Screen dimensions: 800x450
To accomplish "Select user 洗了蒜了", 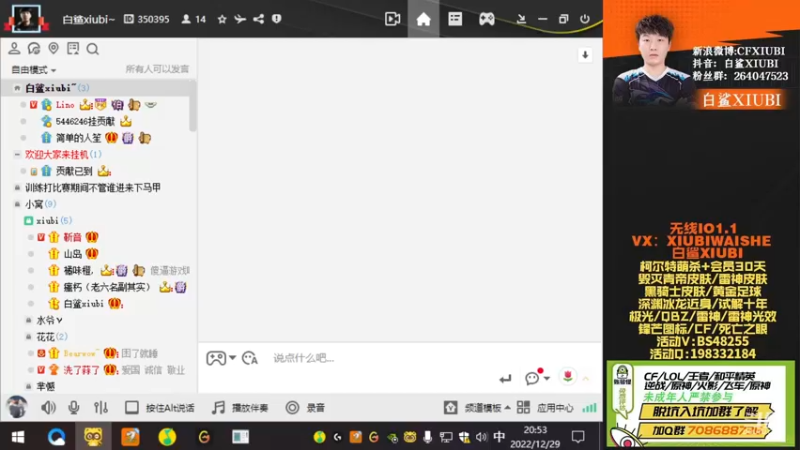I will tap(82, 369).
